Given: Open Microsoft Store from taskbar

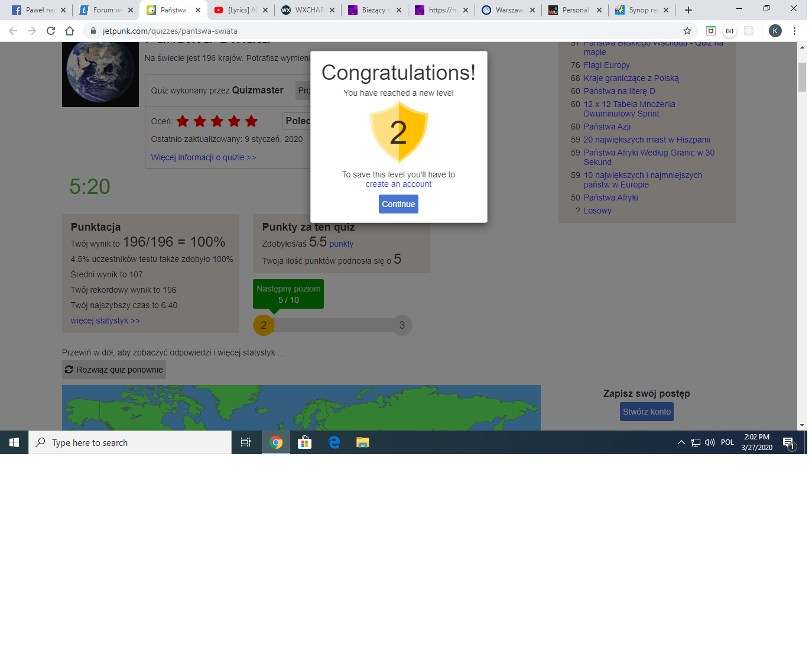Looking at the screenshot, I should click(x=304, y=442).
